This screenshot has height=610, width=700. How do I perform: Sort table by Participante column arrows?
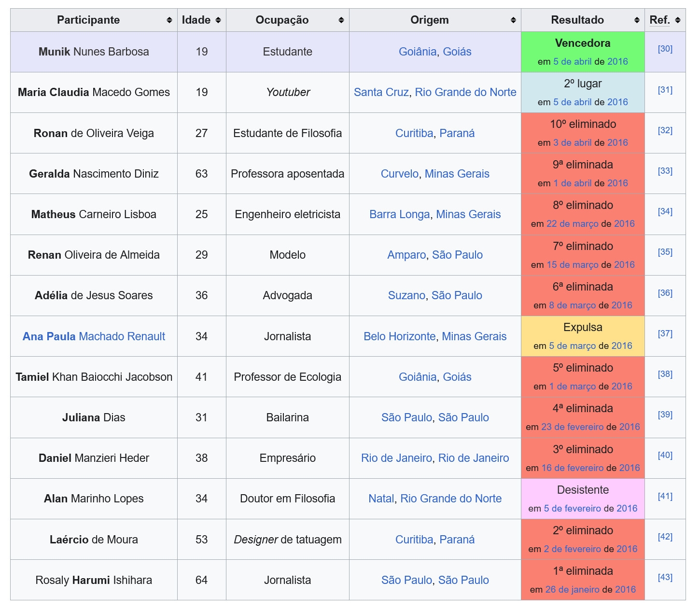click(x=169, y=20)
